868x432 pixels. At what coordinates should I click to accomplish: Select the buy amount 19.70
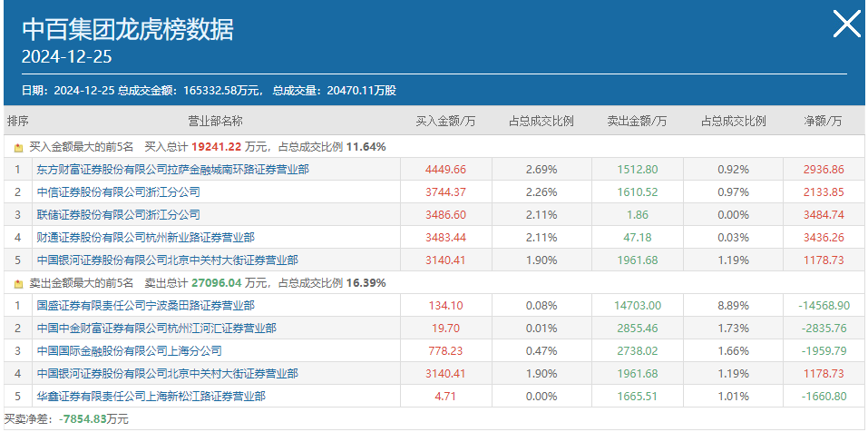pyautogui.click(x=445, y=329)
